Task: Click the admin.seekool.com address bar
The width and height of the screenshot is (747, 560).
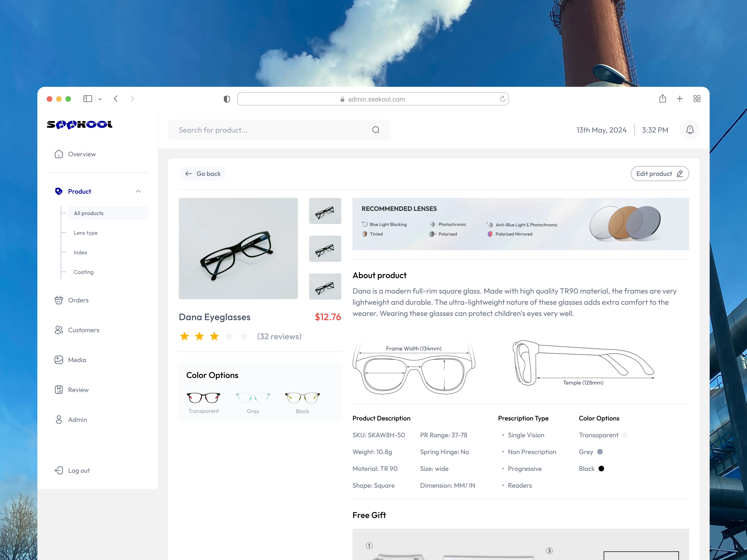Action: point(373,99)
